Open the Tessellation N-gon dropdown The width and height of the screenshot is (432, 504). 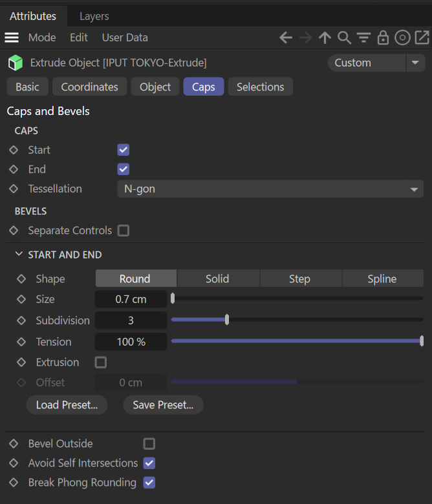(x=270, y=189)
